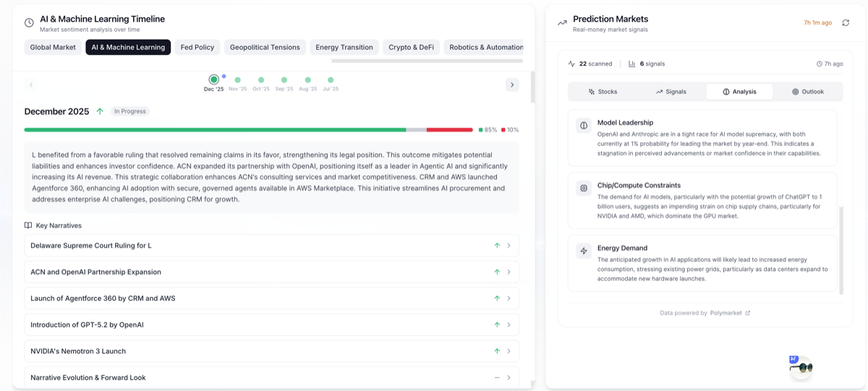
Task: Click the bar chart icon beside 6 signals
Action: [632, 64]
